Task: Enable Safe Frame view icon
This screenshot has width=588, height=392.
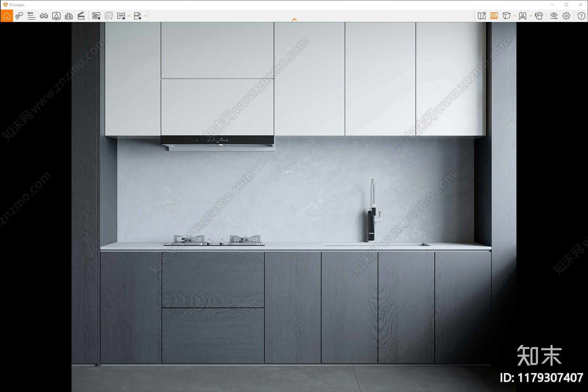Action: 56,16
